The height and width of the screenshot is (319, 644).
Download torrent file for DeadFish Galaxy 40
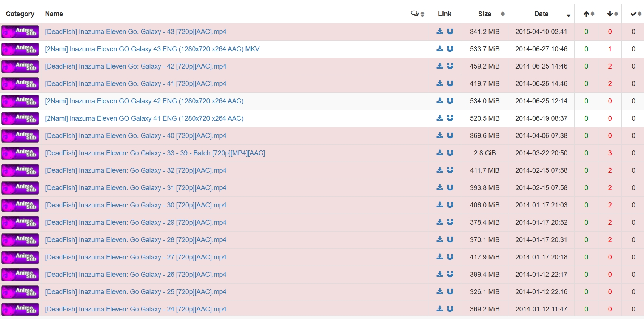[439, 135]
